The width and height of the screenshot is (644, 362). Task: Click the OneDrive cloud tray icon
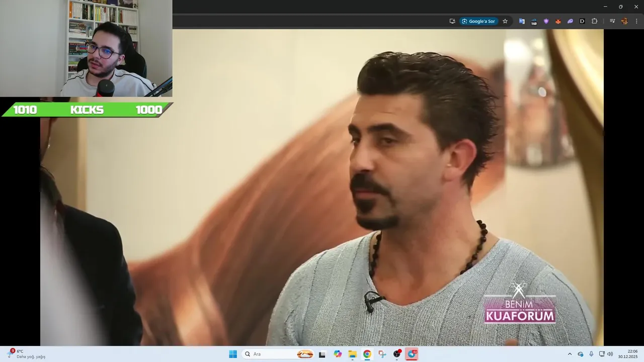tap(581, 354)
